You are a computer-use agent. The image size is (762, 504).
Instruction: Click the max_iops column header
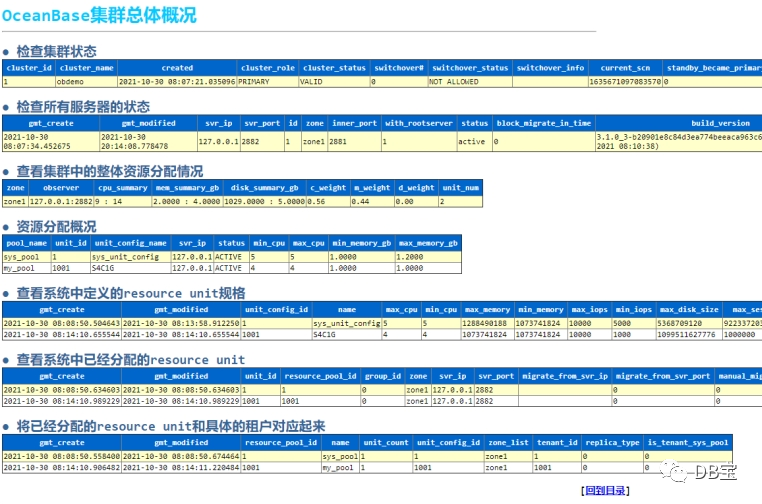point(589,310)
